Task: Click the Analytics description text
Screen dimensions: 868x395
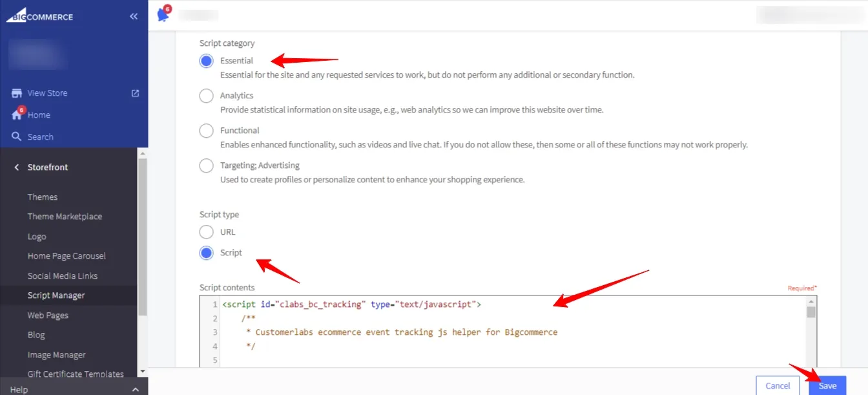Action: point(411,110)
